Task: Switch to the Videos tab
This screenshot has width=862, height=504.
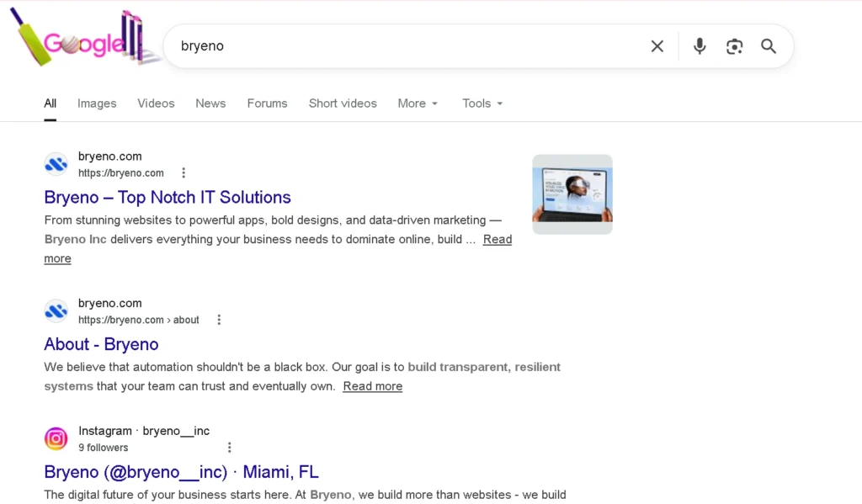Action: (156, 103)
